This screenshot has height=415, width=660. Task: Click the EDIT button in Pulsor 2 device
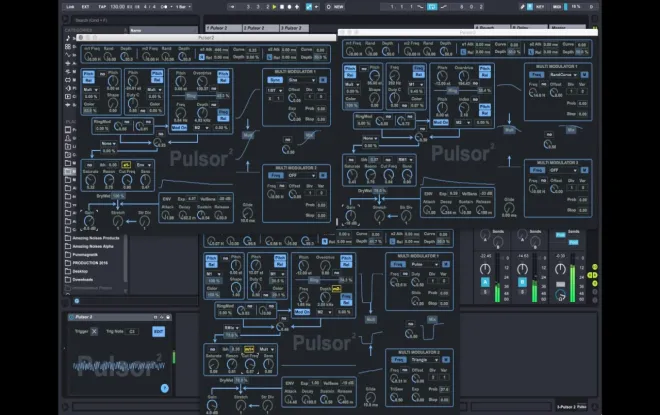click(x=159, y=332)
